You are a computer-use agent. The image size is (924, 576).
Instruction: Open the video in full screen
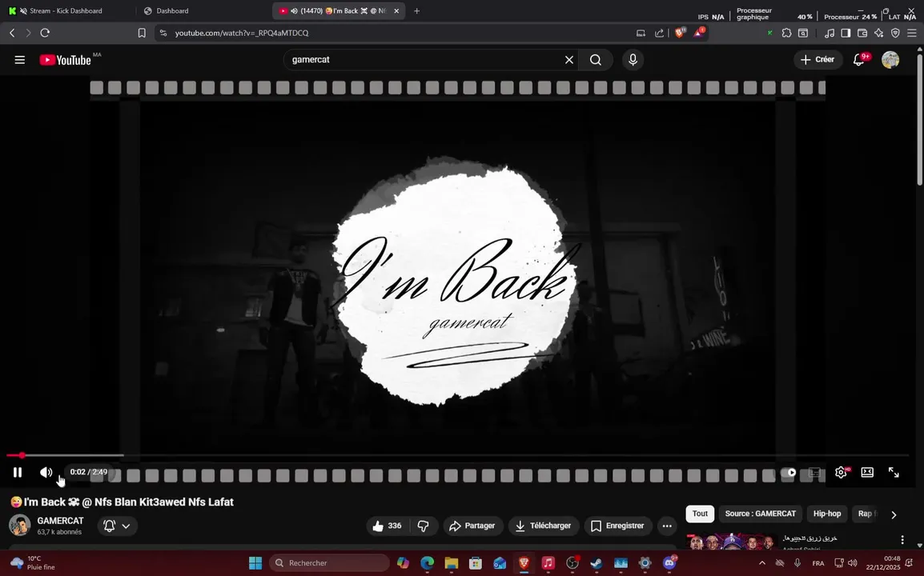(894, 472)
